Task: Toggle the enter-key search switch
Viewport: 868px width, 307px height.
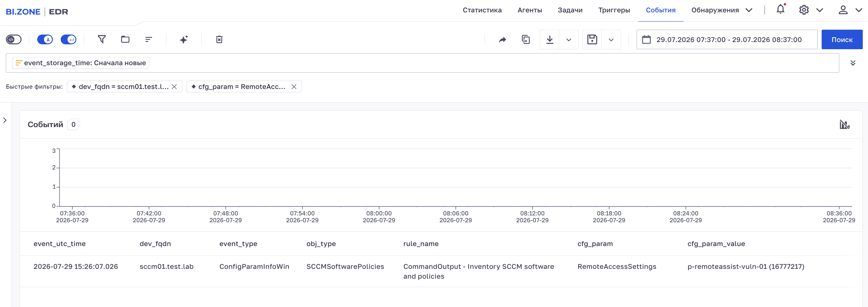Action: pyautogui.click(x=69, y=39)
